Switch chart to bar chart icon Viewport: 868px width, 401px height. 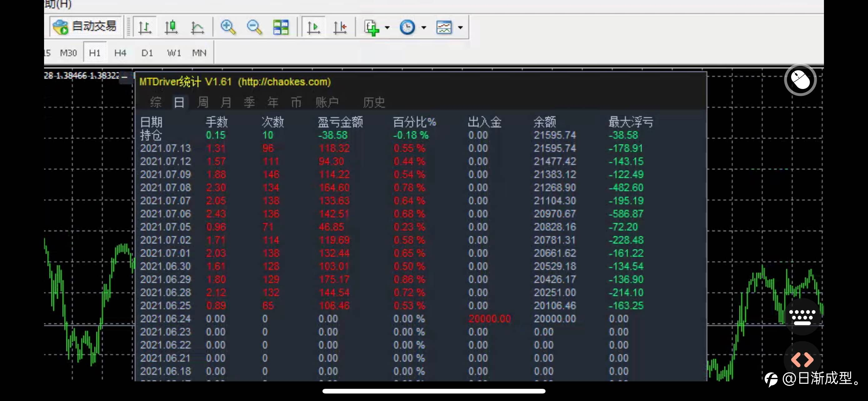(x=145, y=27)
